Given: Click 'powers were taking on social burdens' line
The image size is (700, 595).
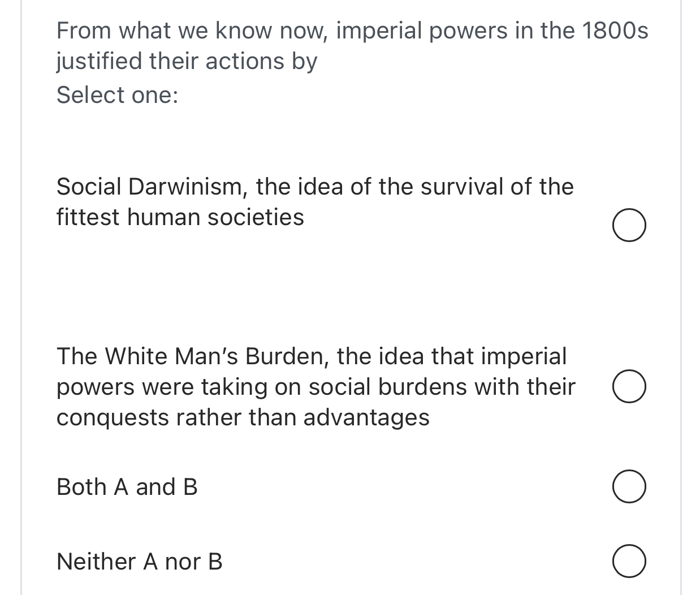Looking at the screenshot, I should pyautogui.click(x=316, y=387).
